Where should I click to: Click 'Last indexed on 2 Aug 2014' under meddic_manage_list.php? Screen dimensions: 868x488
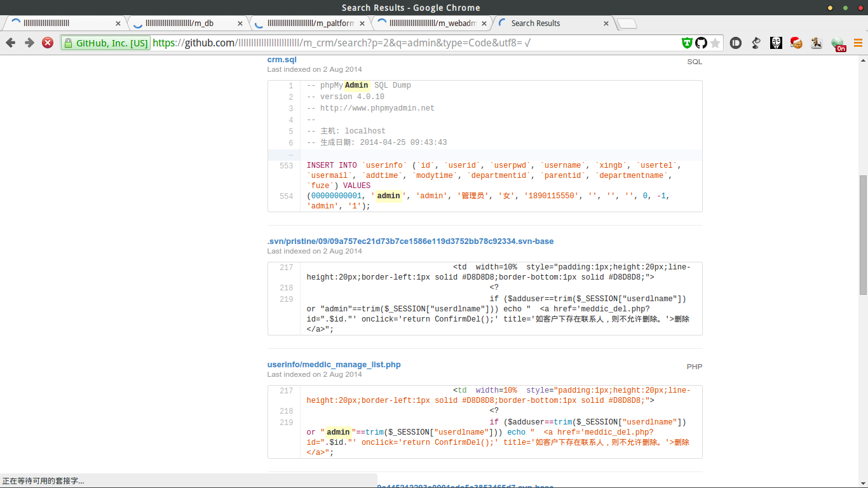tap(315, 375)
